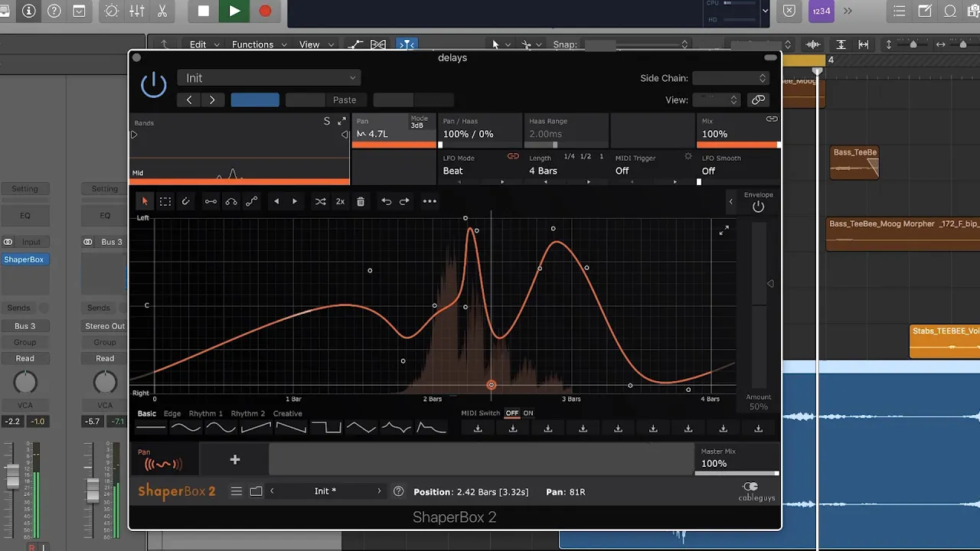The width and height of the screenshot is (980, 551).
Task: Adjust the Pan 4.7L slider
Action: (x=394, y=145)
